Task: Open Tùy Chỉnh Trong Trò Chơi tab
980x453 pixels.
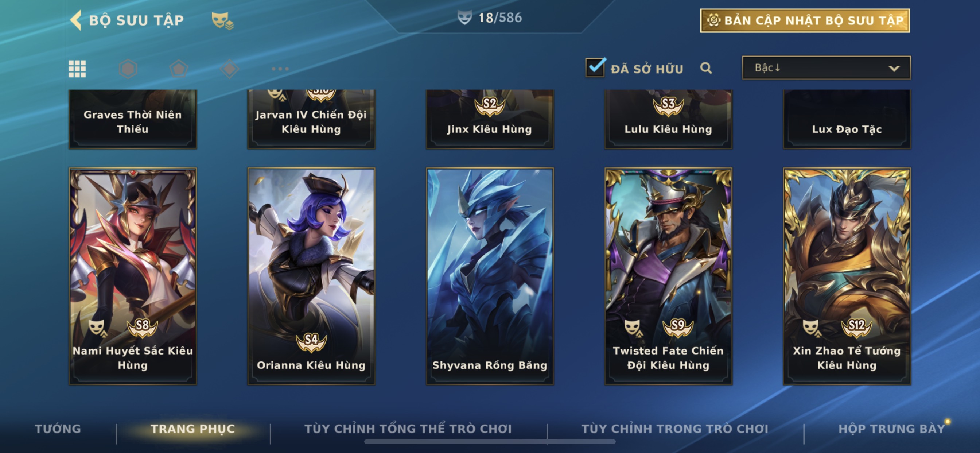Action: point(674,429)
